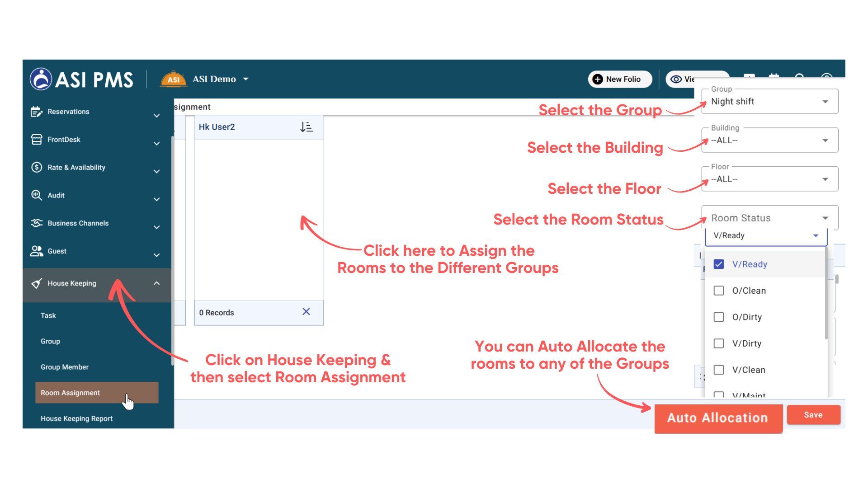Screen dimensions: 868x488
Task: Click the FrontDesk store icon
Action: pos(36,139)
